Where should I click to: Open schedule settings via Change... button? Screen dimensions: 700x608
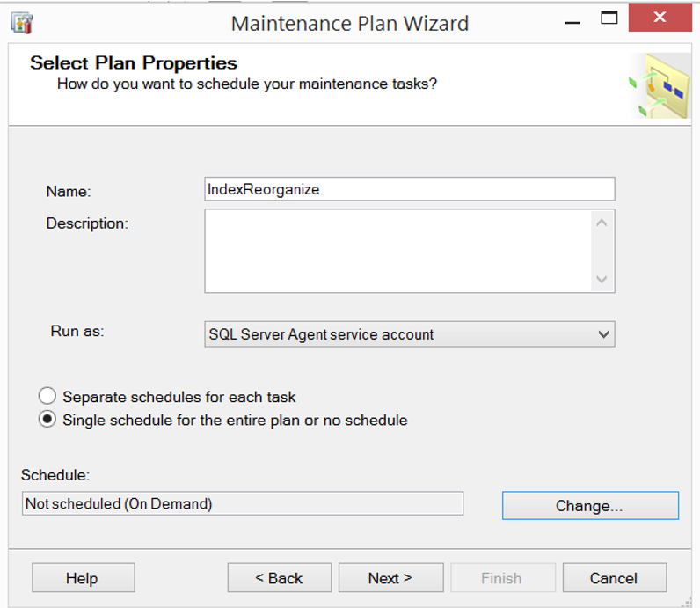590,506
